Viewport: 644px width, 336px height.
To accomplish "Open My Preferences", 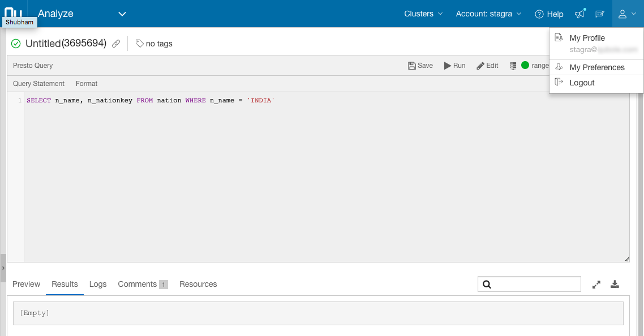I will (597, 67).
